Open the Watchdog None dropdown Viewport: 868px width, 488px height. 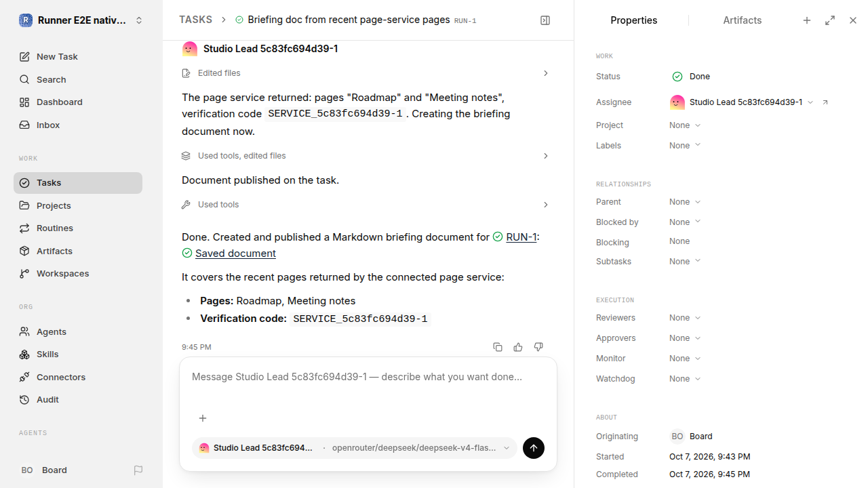(x=685, y=379)
